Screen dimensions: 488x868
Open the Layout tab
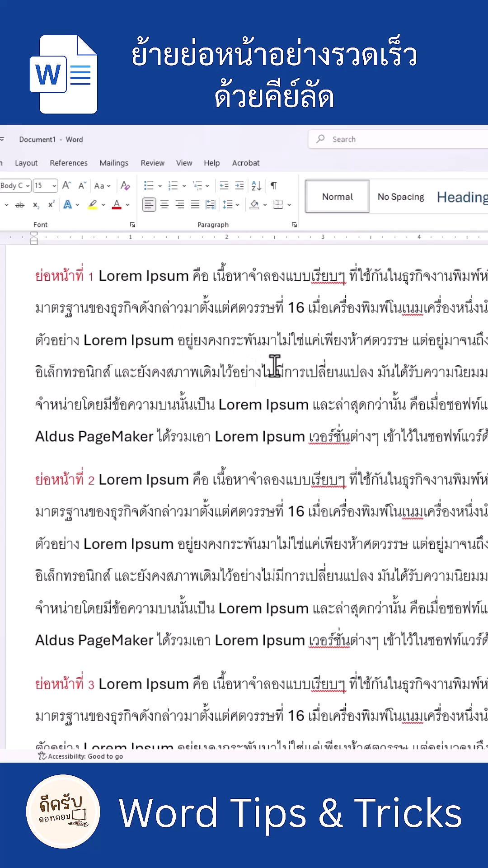(26, 163)
